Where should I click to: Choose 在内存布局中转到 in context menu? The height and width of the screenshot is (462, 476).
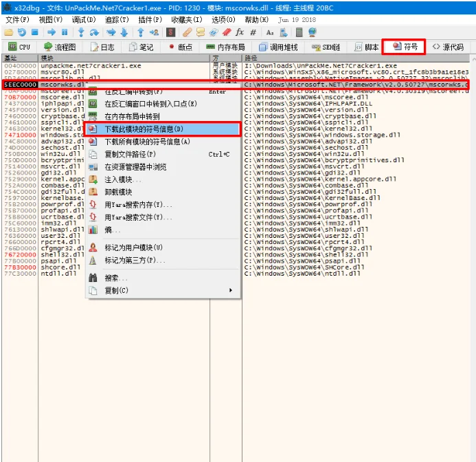[x=163, y=116]
